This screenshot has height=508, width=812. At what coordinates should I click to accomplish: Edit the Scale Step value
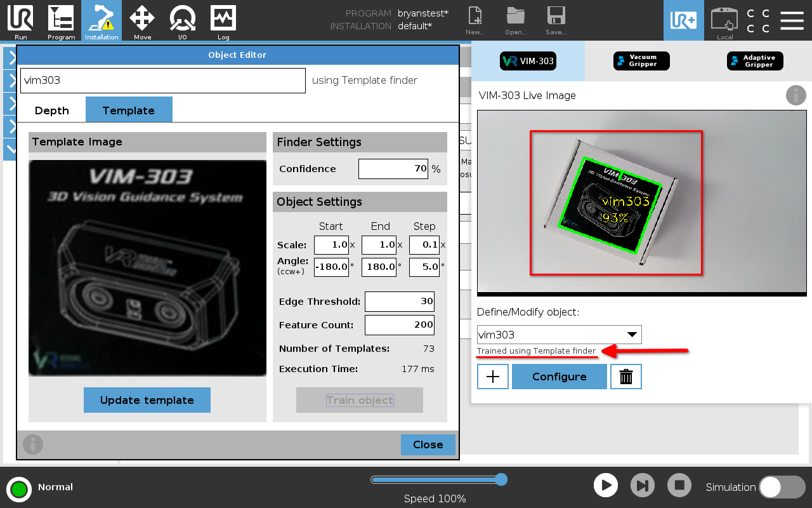coord(424,245)
